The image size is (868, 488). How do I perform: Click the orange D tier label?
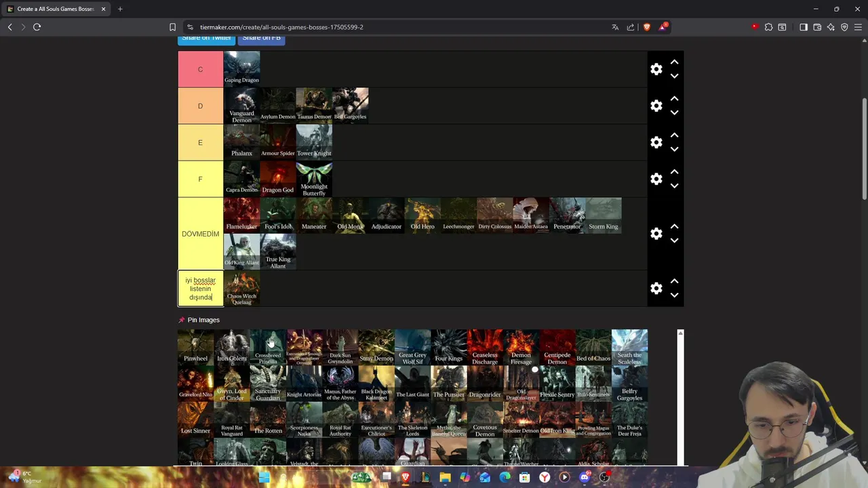[200, 106]
